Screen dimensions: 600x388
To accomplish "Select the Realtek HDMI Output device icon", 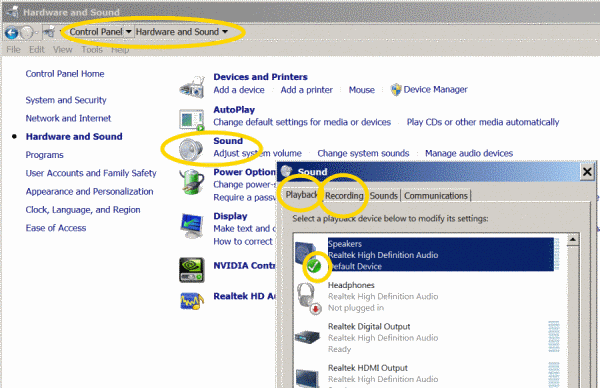I will (x=307, y=378).
